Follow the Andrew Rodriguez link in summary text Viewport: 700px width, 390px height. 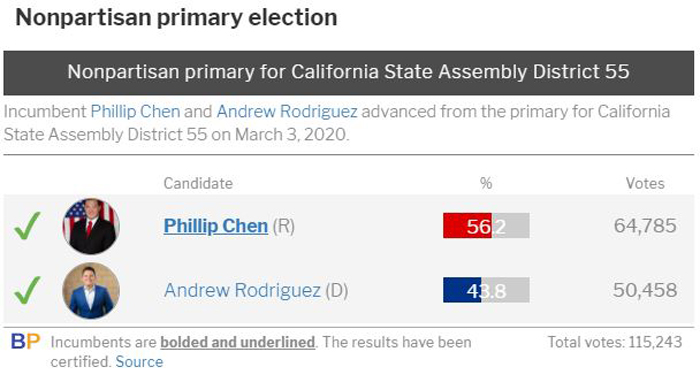[287, 112]
